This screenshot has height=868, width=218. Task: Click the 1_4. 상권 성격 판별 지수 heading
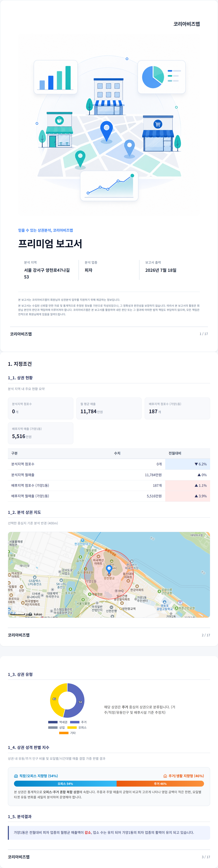[29, 747]
